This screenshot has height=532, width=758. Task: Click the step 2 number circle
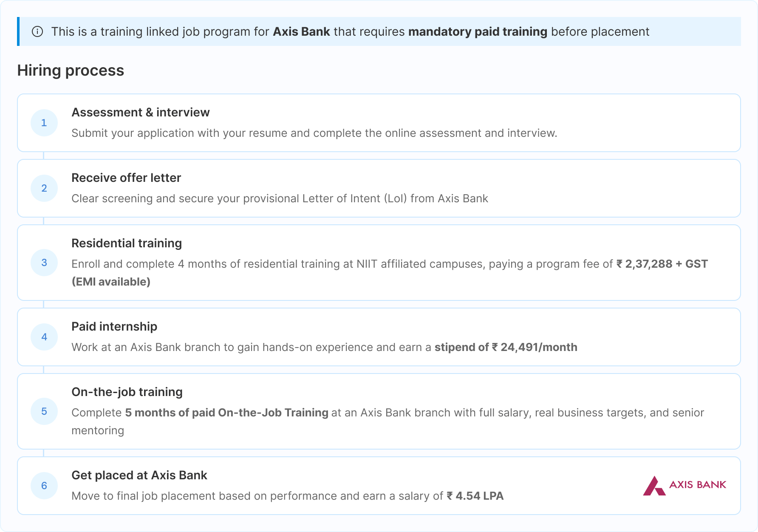44,188
